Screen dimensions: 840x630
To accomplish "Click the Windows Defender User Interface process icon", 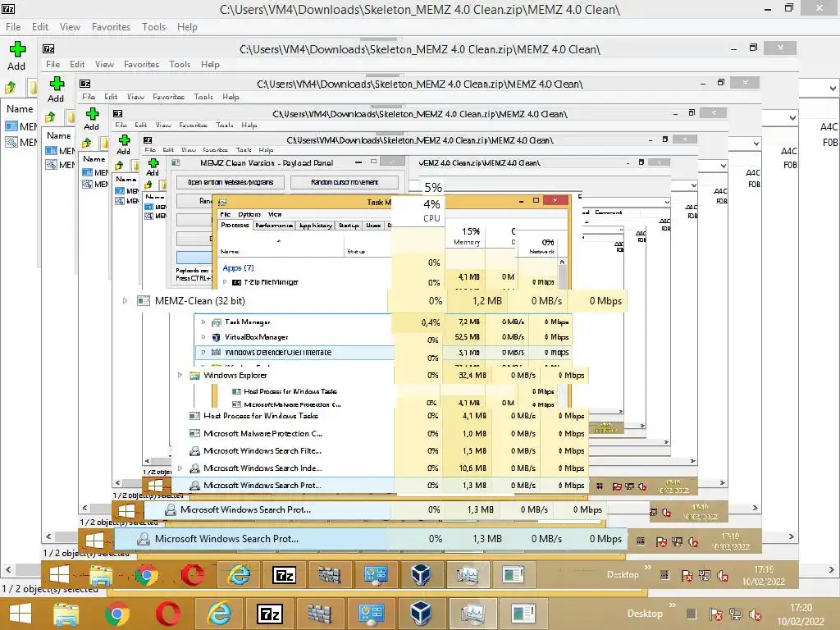I will click(217, 352).
